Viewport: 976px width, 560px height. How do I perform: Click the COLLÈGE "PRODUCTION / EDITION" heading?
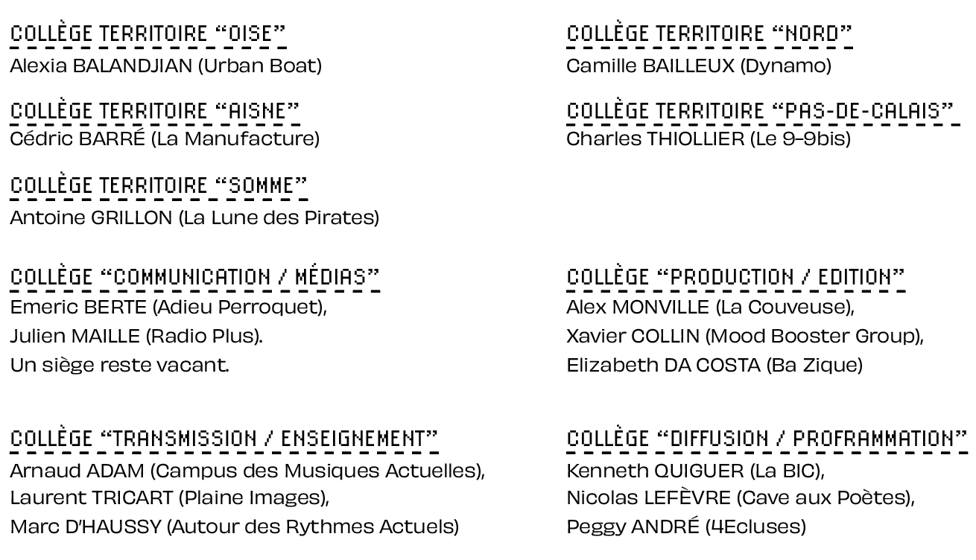736,278
